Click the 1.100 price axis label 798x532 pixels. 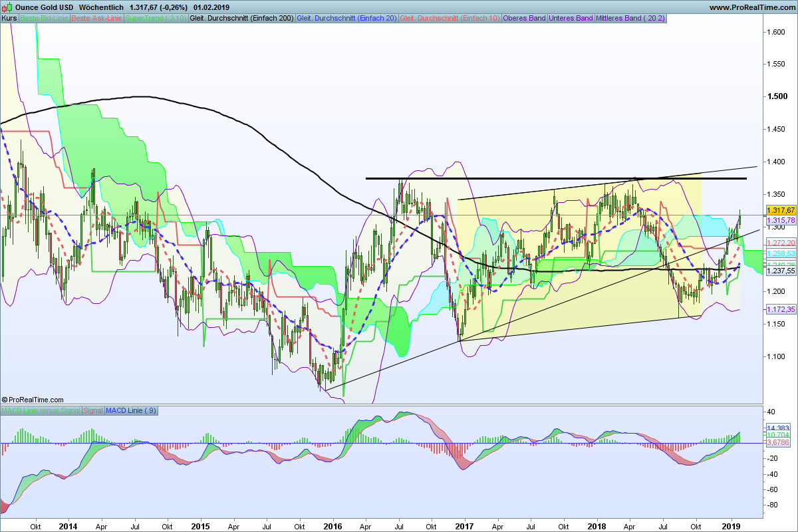click(x=777, y=357)
